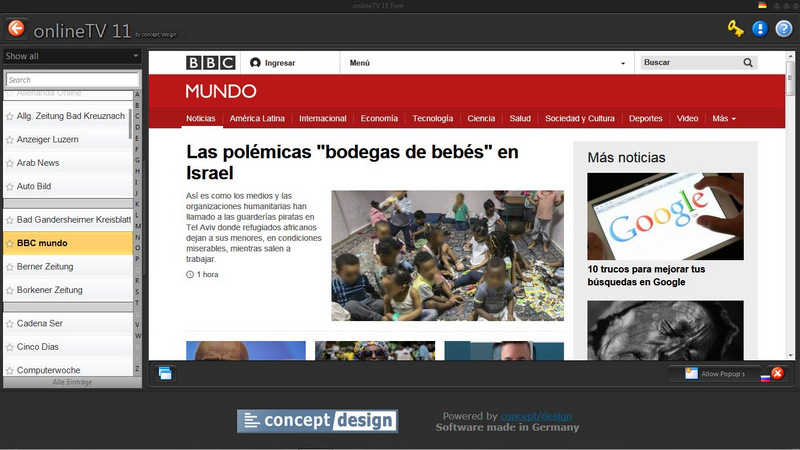Switch to the Tecnología tab
Image resolution: width=800 pixels, height=450 pixels.
click(433, 118)
